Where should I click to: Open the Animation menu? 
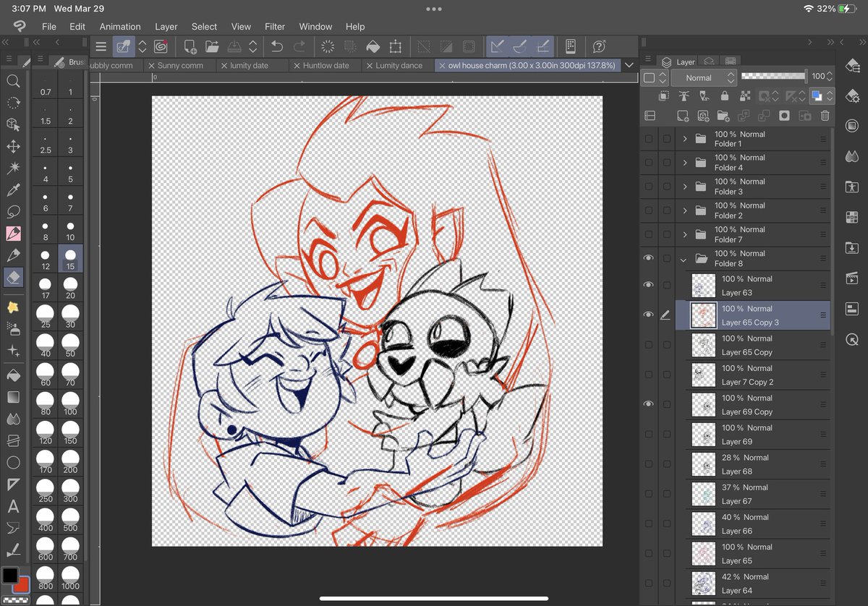point(120,27)
